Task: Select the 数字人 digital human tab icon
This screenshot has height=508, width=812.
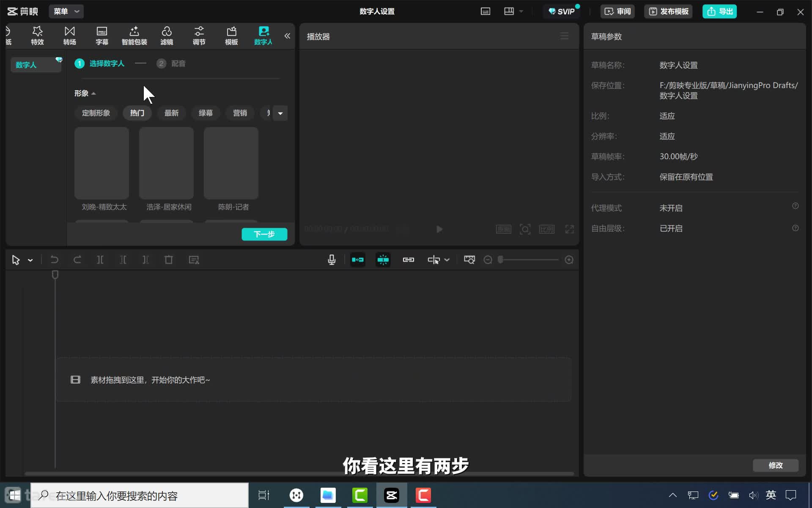Action: pos(263,36)
